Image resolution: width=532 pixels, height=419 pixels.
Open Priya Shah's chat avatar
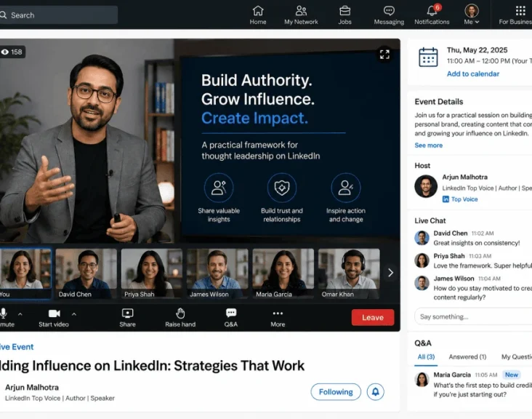tap(422, 260)
